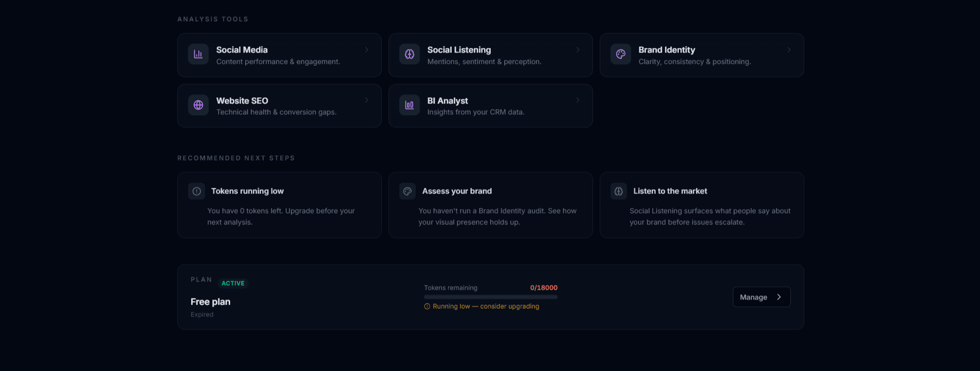Screen dimensions: 980x371
Task: Select the Listen to the market heading
Action: tap(670, 191)
